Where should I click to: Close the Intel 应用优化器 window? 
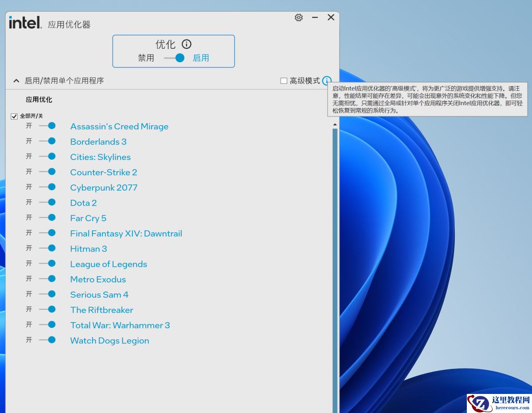click(331, 17)
